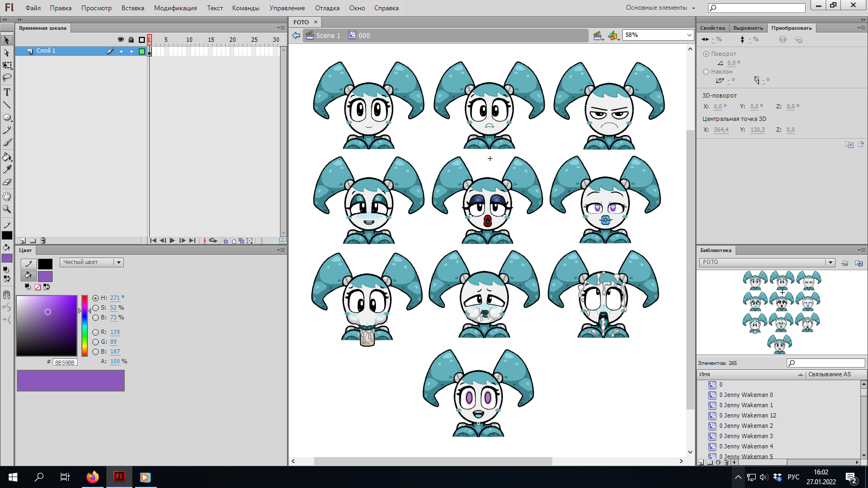Open the Timeline panel options menu
868x488 pixels.
(281, 28)
